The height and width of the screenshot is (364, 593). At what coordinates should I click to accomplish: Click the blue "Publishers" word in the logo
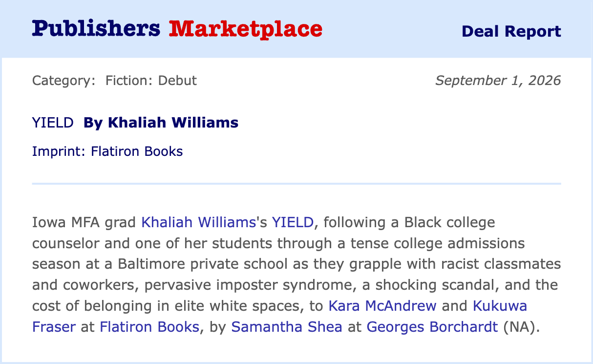click(96, 29)
